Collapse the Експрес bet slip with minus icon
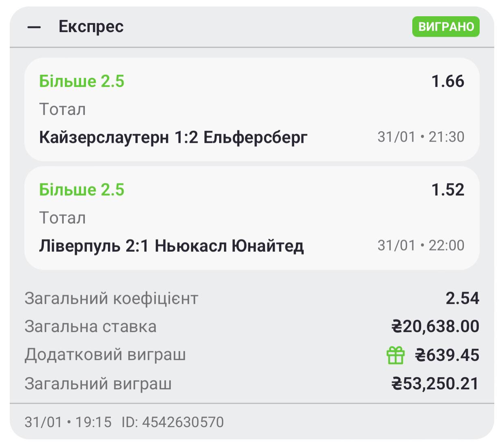The width and height of the screenshot is (504, 445). [x=34, y=27]
